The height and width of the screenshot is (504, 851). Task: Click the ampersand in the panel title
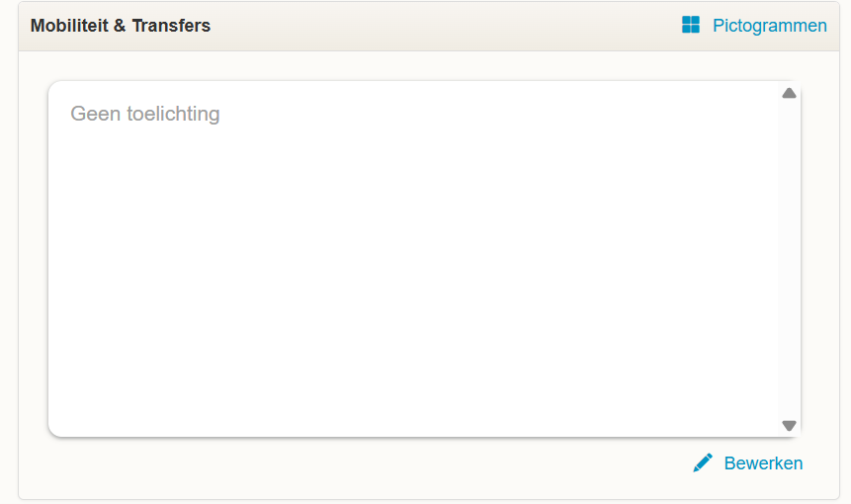(120, 26)
